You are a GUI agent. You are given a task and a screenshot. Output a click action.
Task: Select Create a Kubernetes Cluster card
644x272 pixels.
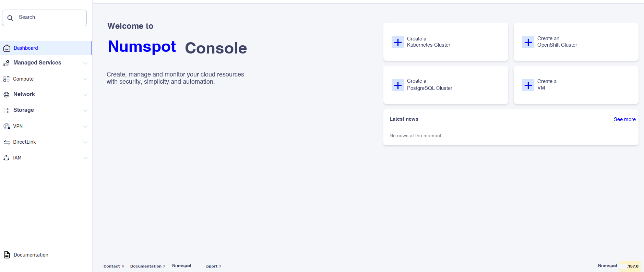446,42
